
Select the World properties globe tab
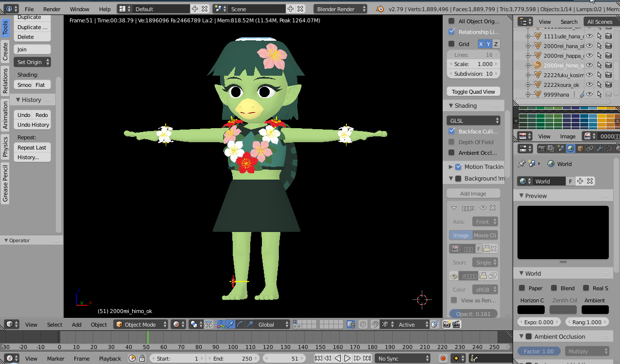(570, 149)
